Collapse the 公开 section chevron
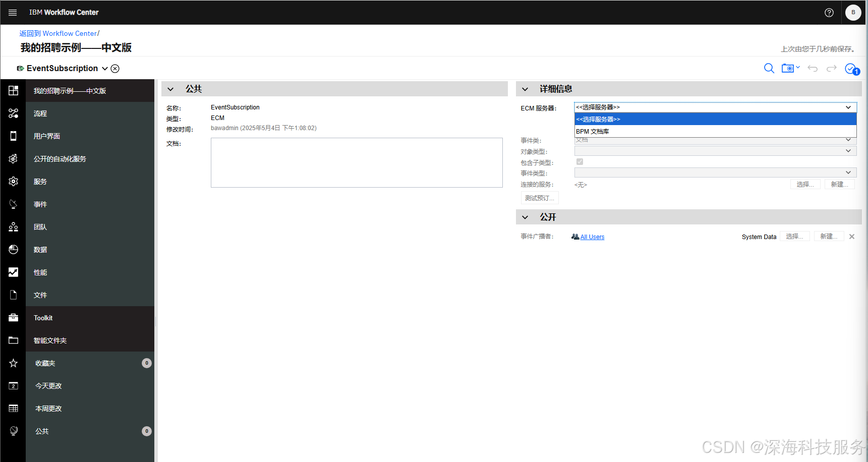Viewport: 868px width, 462px height. [525, 217]
